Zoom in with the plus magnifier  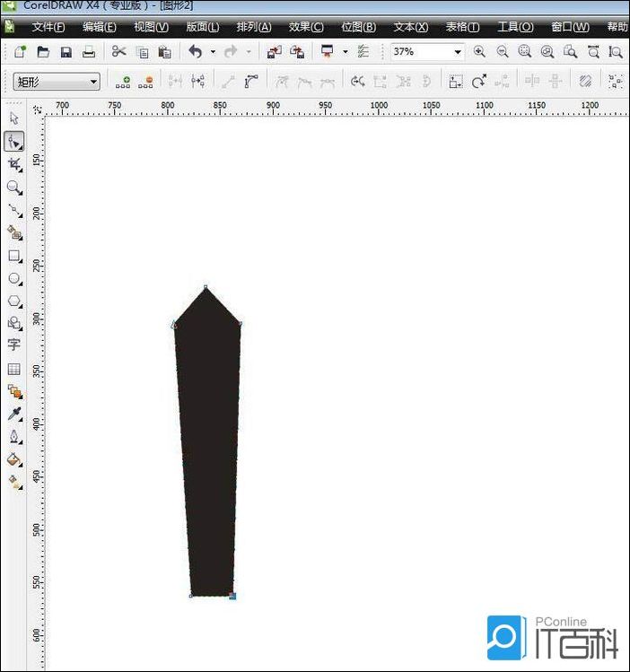pos(479,52)
